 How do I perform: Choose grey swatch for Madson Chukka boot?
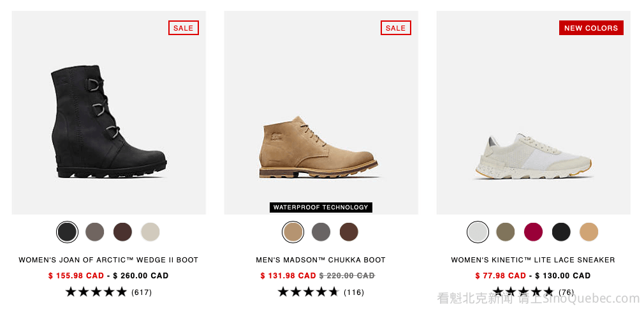click(x=321, y=232)
